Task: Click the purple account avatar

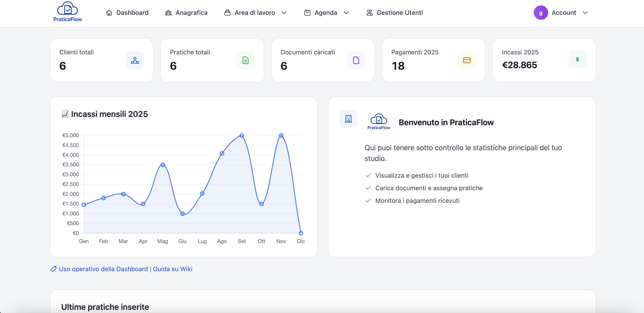Action: tap(541, 13)
